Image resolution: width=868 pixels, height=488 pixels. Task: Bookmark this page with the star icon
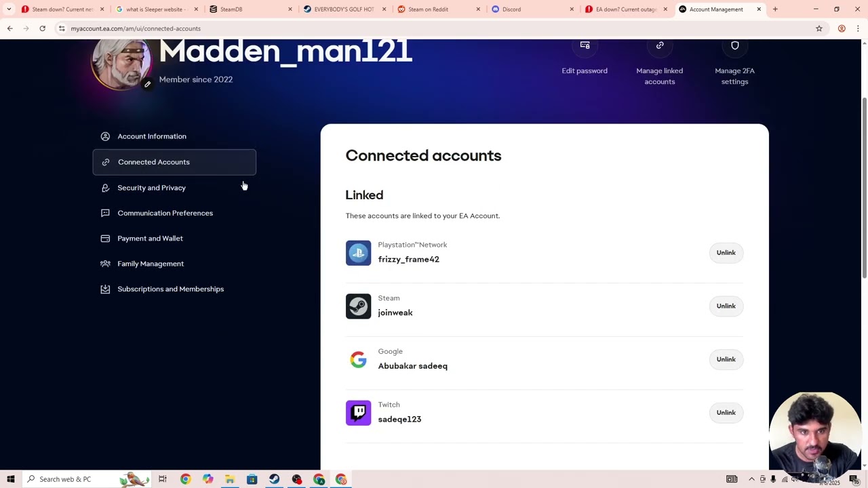819,28
